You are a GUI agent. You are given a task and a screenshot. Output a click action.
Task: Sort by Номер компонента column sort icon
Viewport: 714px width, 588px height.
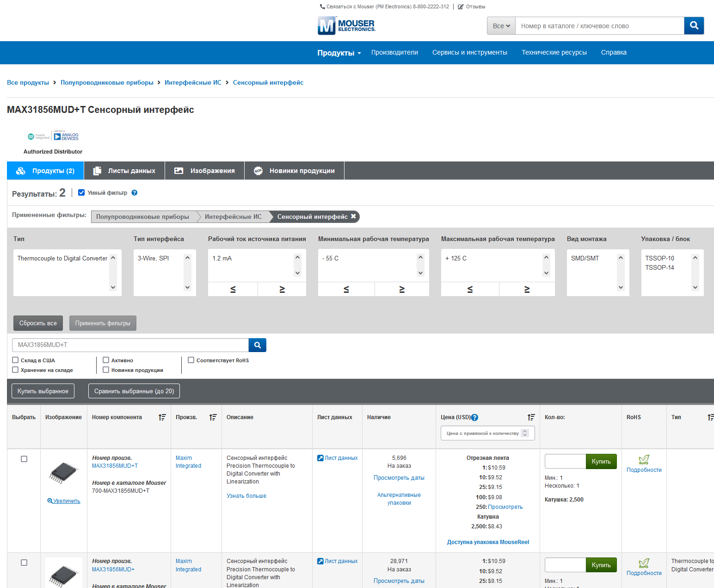[162, 417]
